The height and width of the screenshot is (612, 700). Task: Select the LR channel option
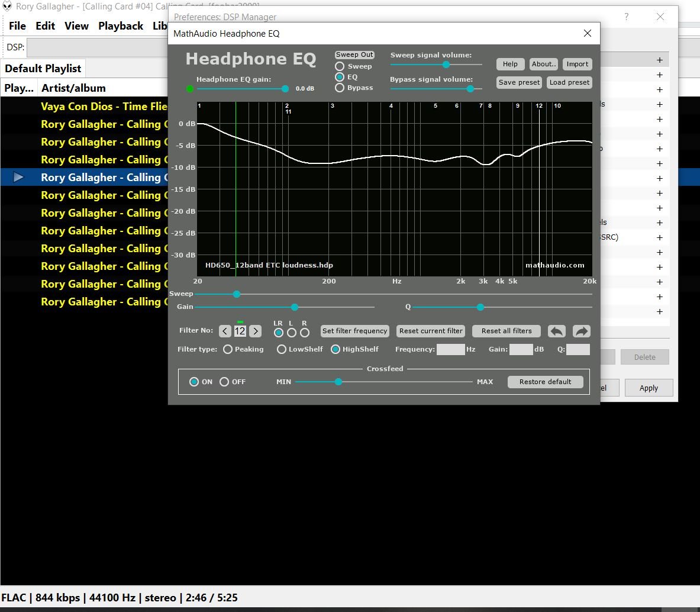coord(279,333)
